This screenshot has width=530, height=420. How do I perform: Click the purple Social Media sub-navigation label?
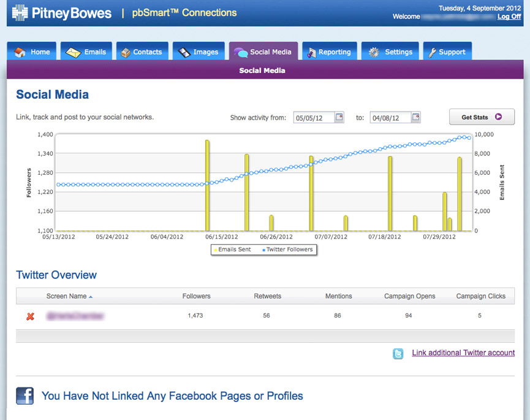point(262,71)
